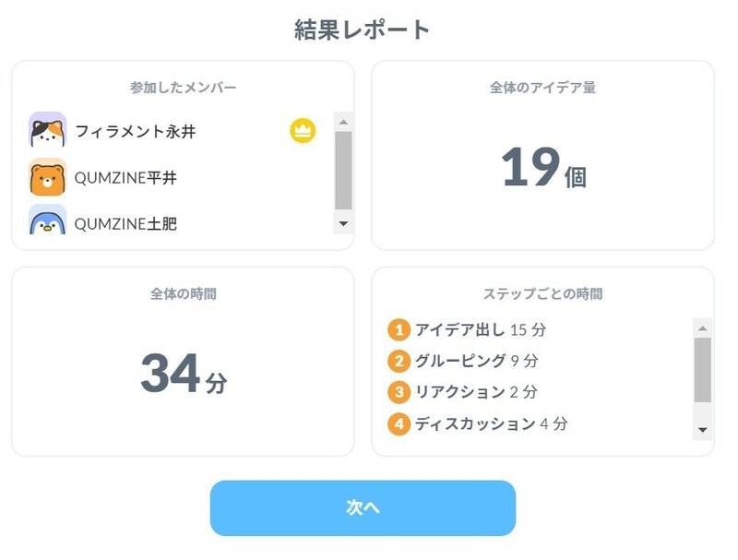Click the step 4 orange number badge
738x560 pixels.
point(399,423)
